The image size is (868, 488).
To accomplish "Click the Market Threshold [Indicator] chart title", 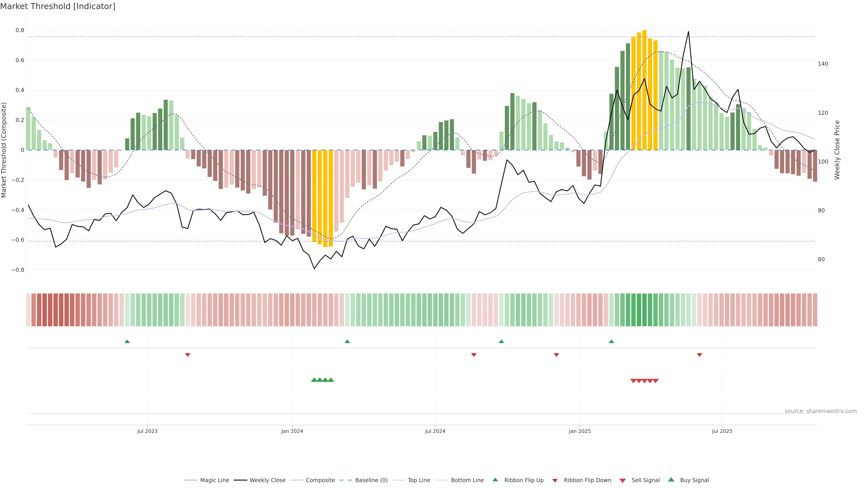I will 58,6.
